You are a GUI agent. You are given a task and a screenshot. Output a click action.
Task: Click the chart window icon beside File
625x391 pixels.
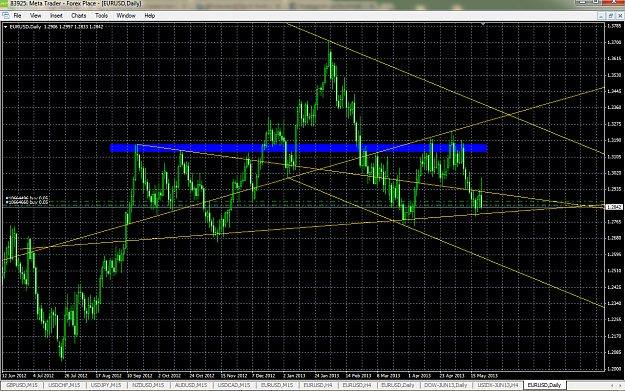[x=6, y=16]
